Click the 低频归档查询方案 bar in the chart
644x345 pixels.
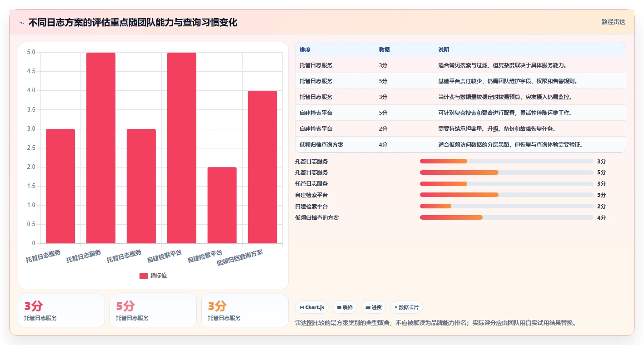(x=263, y=167)
